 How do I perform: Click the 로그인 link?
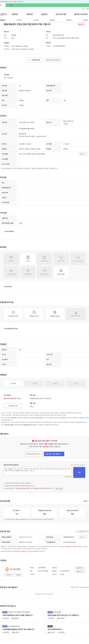click(x=83, y=9)
